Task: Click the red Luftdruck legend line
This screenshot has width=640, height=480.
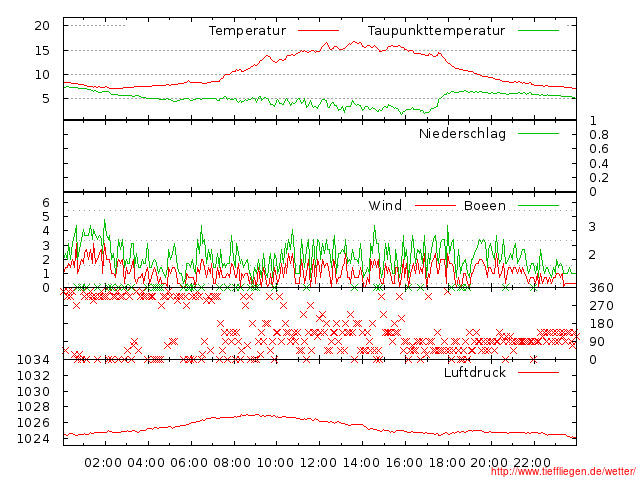Action: 538,372
